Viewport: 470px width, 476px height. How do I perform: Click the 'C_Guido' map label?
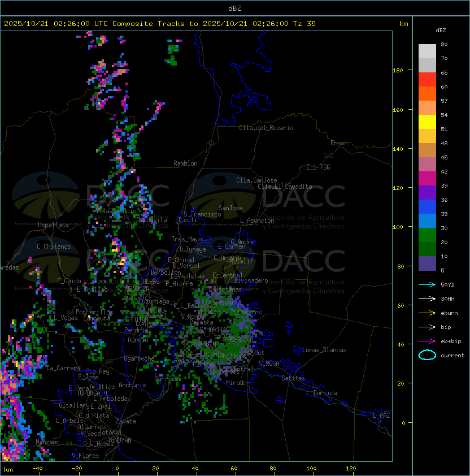(x=69, y=281)
